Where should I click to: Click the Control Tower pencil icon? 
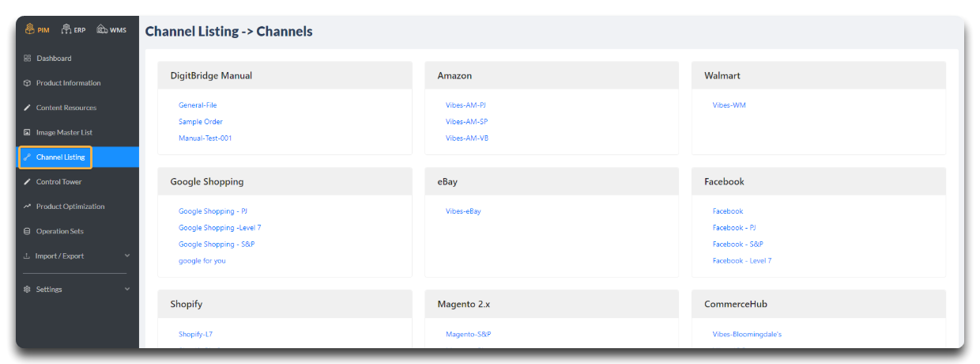(27, 181)
